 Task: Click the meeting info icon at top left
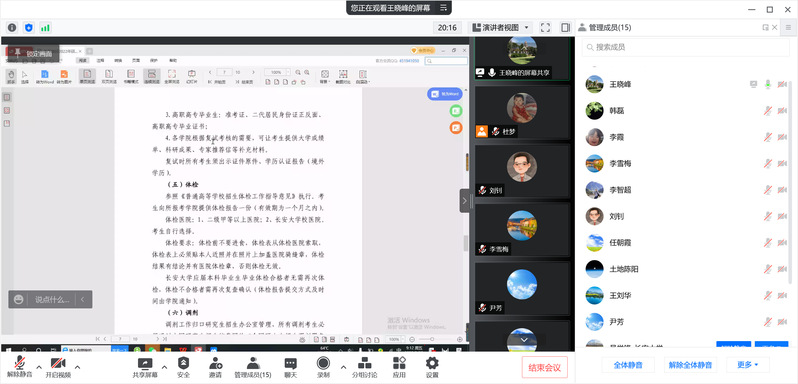12,27
